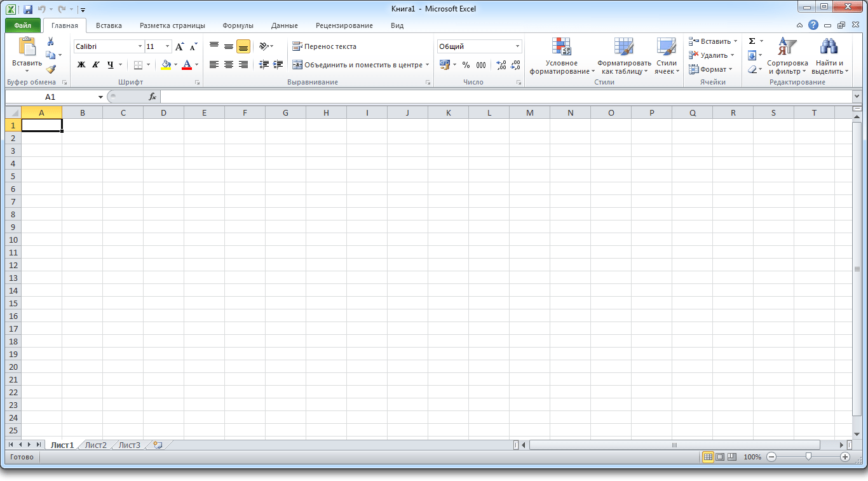
Task: Click the borders grid icon
Action: pyautogui.click(x=138, y=65)
